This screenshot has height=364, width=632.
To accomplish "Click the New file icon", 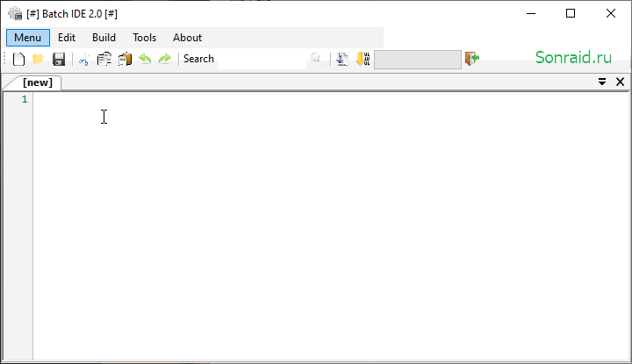I will point(19,59).
